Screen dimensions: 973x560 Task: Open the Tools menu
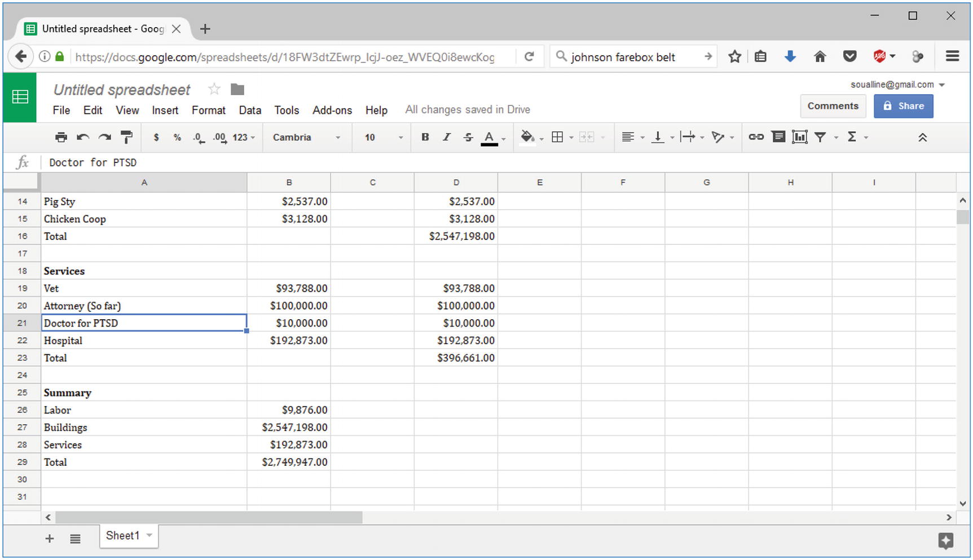coord(287,110)
